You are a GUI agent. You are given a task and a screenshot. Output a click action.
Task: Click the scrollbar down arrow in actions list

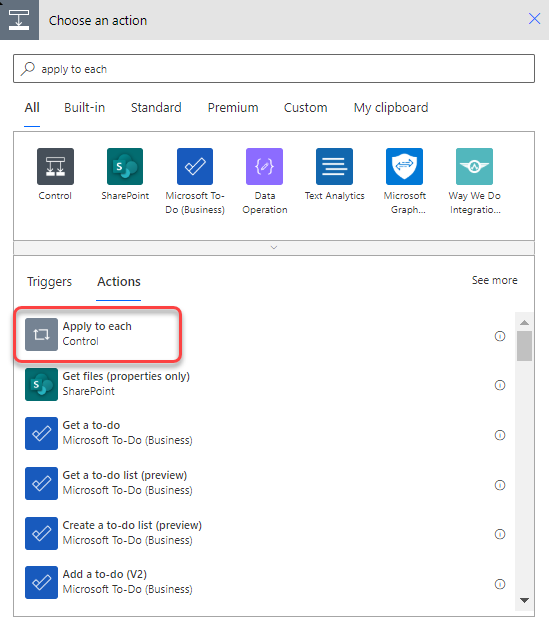pos(524,600)
